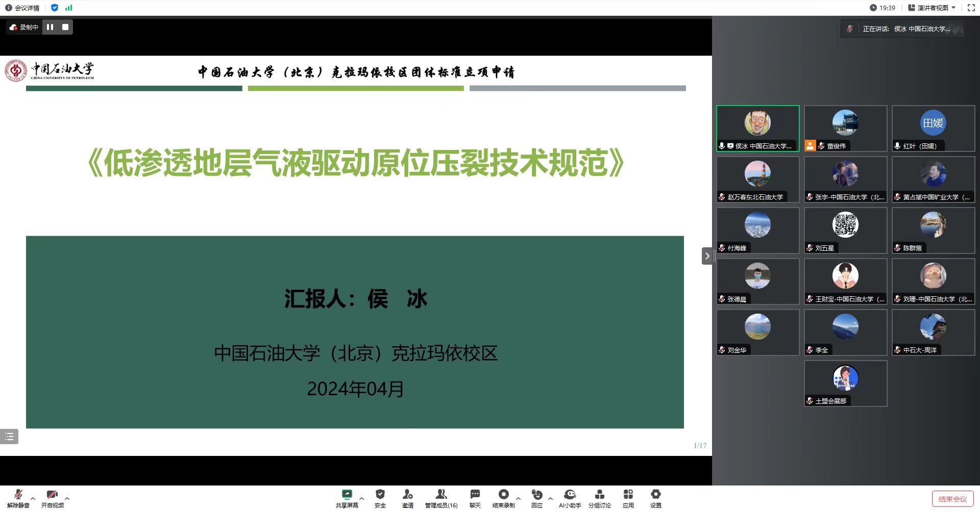Open the 邀请 invite icon
This screenshot has width=980, height=512.
point(407,498)
